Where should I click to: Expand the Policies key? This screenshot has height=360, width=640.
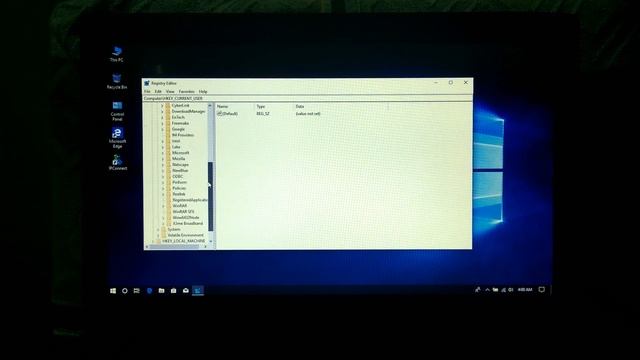pos(162,189)
